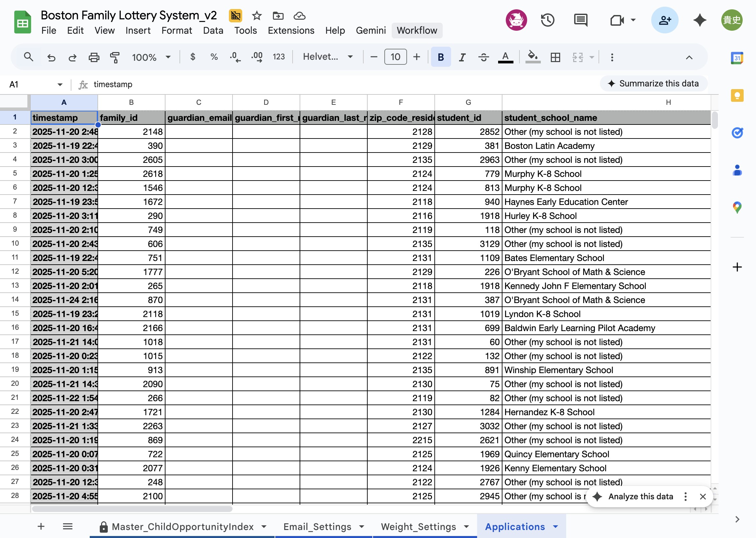Decrease decimal places
Viewport: 756px width, 538px height.
coord(235,57)
